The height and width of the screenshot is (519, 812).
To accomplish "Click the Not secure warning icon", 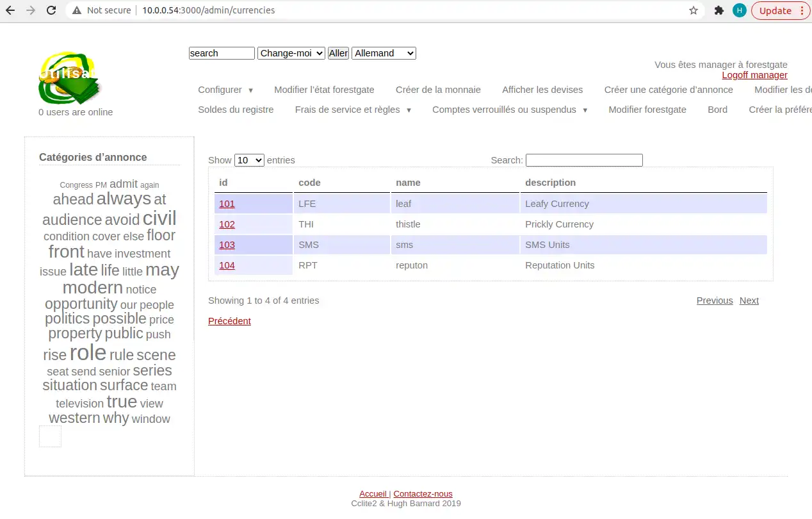I will coord(77,10).
